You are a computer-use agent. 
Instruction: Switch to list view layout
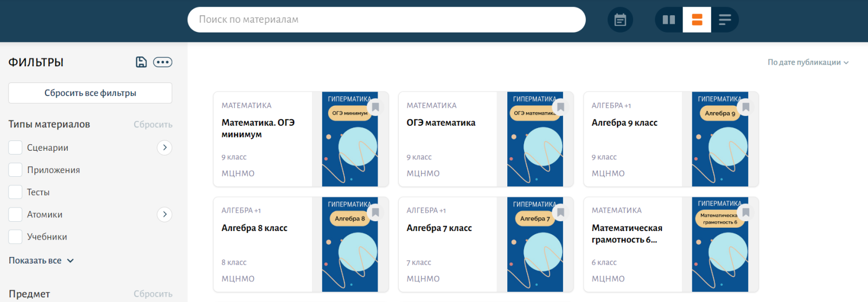click(x=725, y=20)
